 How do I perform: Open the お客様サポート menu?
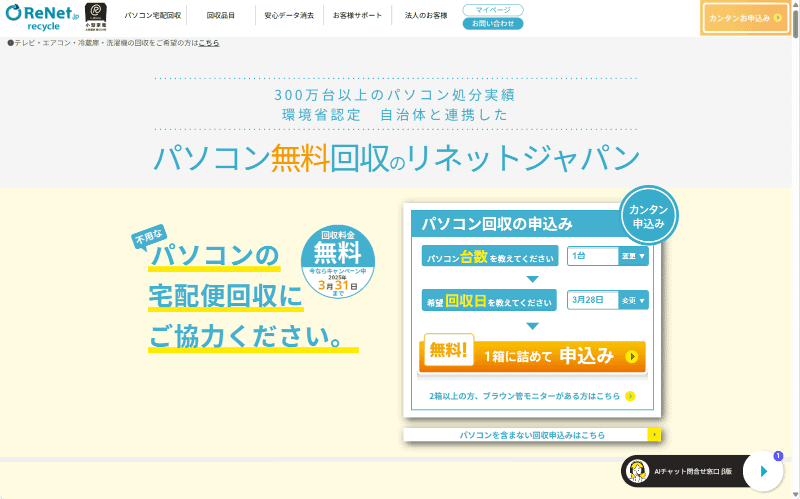pos(357,15)
